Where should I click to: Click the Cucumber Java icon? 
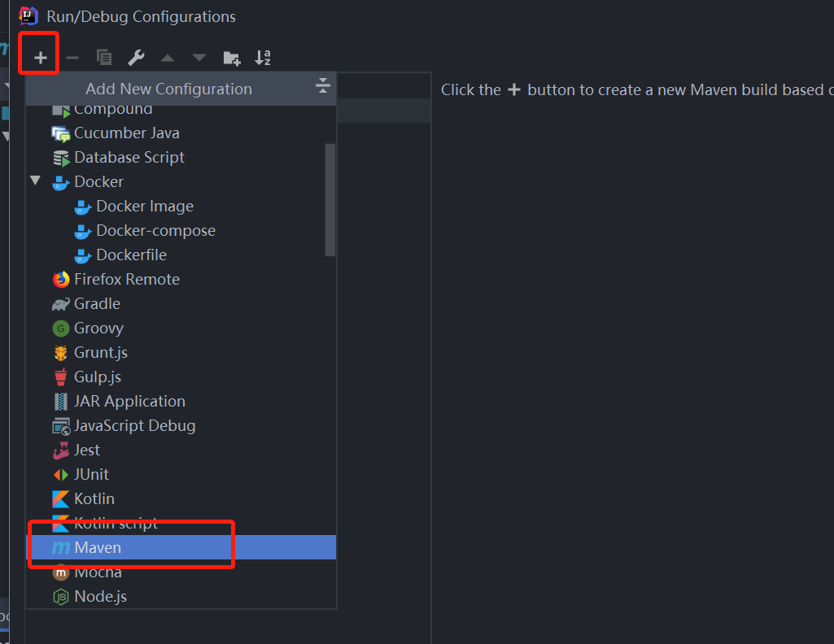coord(61,134)
